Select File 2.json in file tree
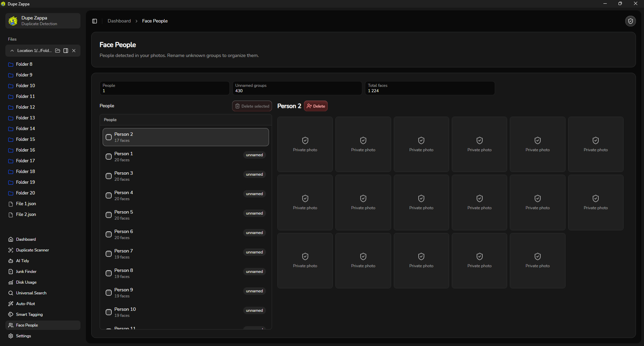 (x=43, y=215)
